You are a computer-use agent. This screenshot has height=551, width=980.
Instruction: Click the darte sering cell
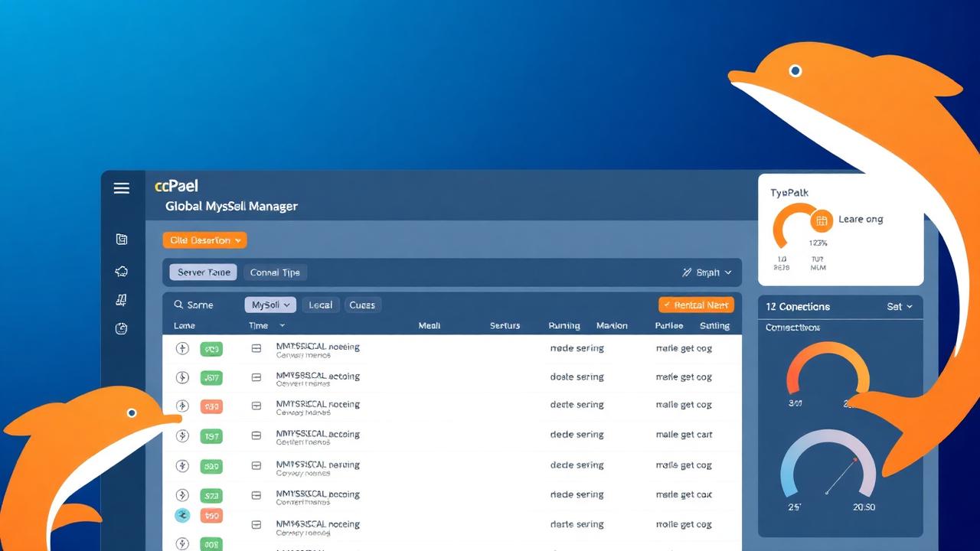coord(577,524)
